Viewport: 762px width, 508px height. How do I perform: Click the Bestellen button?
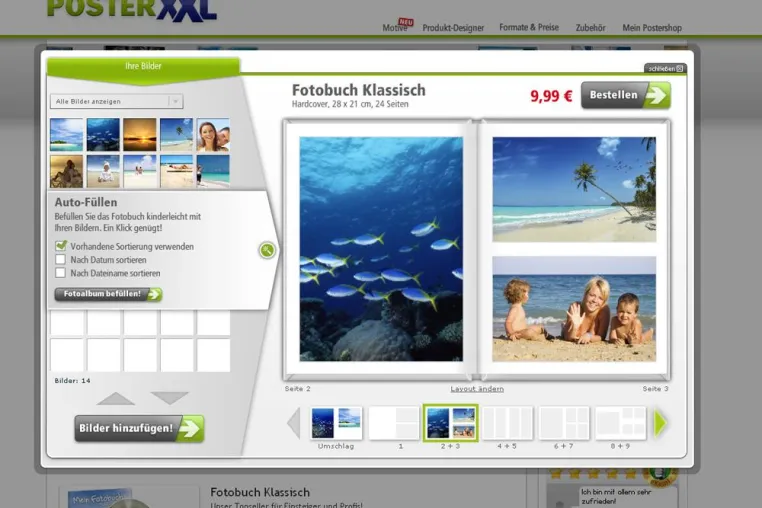coord(626,95)
